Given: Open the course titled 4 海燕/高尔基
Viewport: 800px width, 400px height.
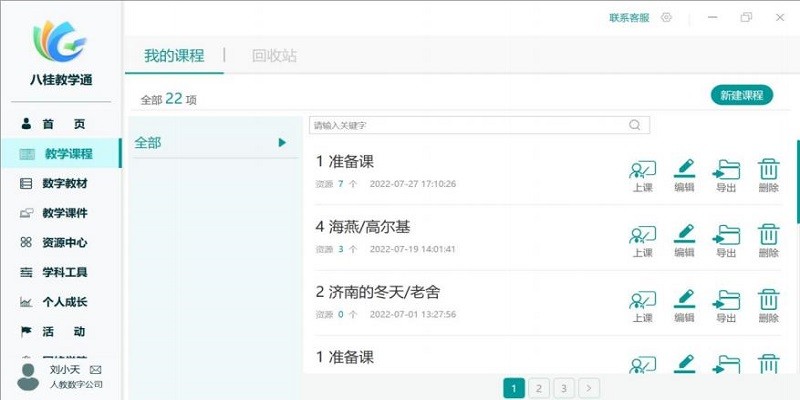Looking at the screenshot, I should point(363,227).
